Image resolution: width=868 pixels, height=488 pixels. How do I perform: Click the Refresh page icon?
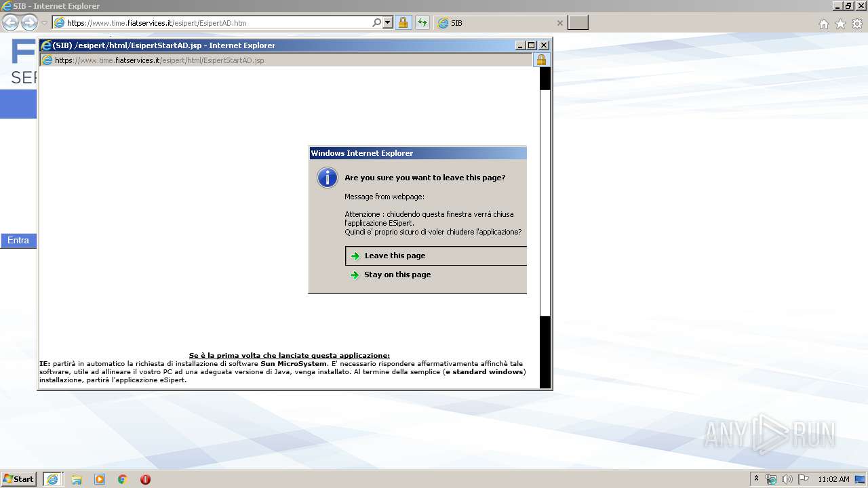(x=422, y=22)
